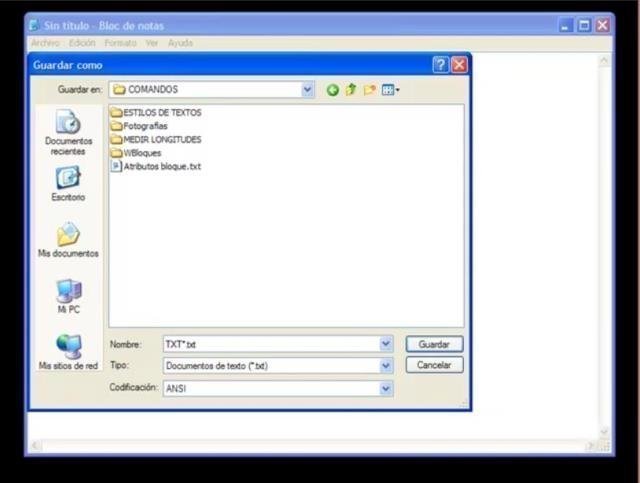
Task: Select the Fotografias folder
Action: [x=139, y=126]
